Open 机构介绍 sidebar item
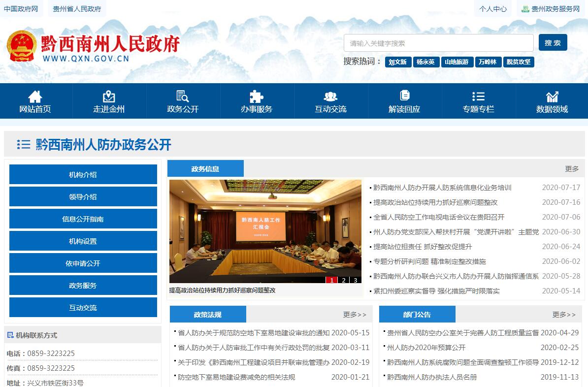The height and width of the screenshot is (387, 588). point(83,174)
